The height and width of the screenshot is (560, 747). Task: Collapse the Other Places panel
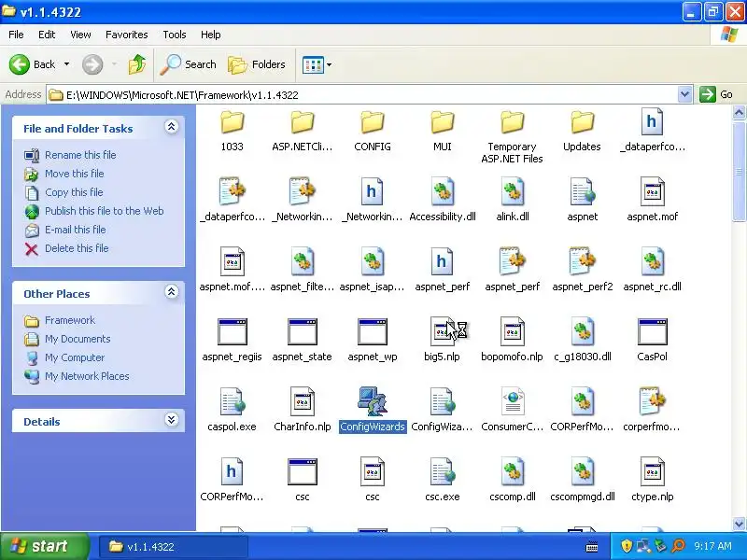click(x=172, y=292)
